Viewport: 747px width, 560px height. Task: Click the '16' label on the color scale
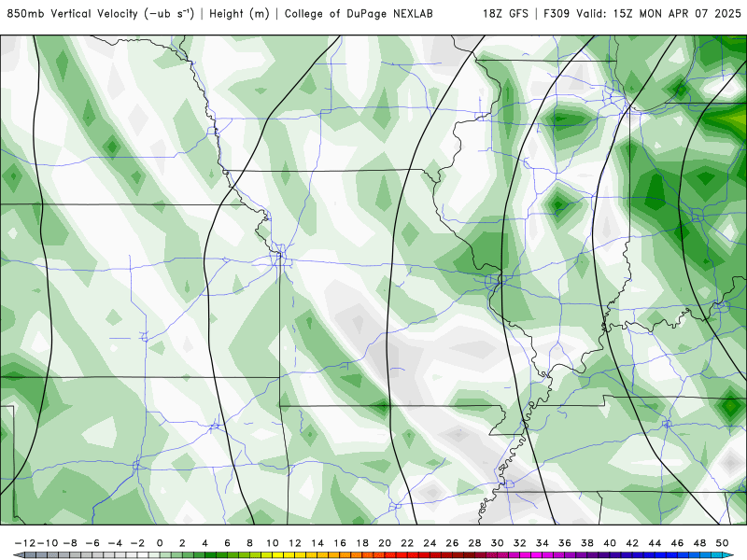pyautogui.click(x=340, y=543)
